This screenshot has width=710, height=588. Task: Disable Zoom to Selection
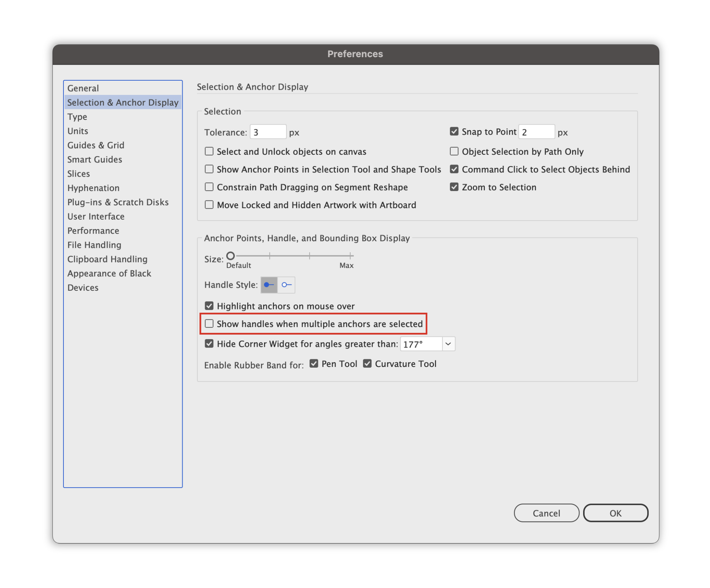(454, 187)
